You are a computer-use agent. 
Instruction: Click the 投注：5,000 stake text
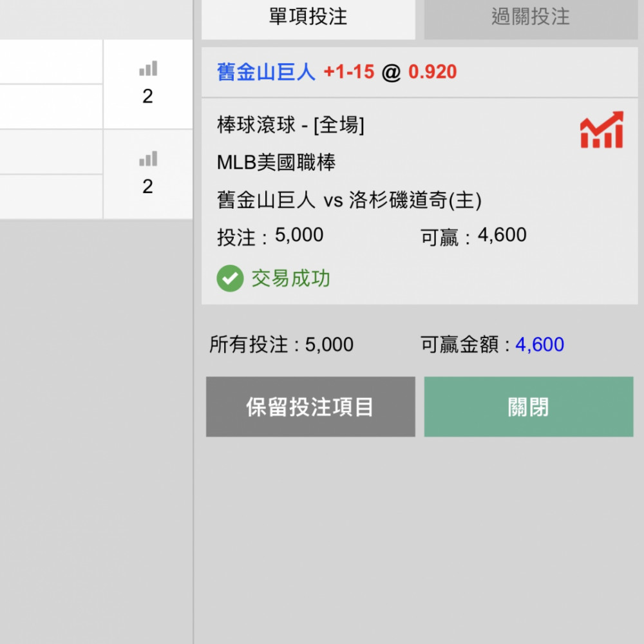point(270,236)
